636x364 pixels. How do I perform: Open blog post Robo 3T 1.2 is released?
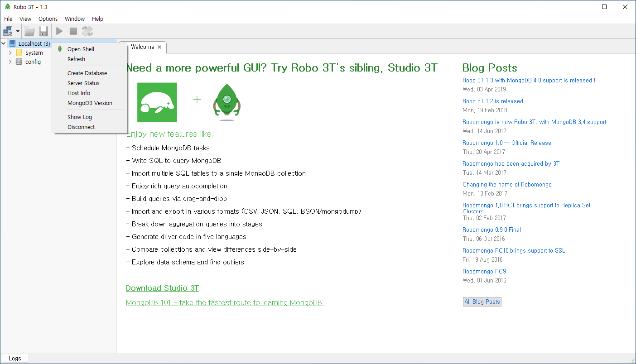(x=493, y=101)
